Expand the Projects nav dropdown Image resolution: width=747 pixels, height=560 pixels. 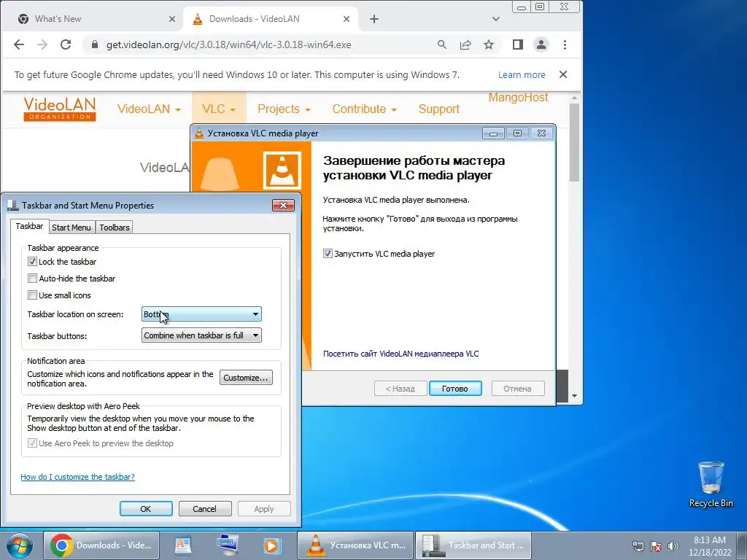point(284,109)
